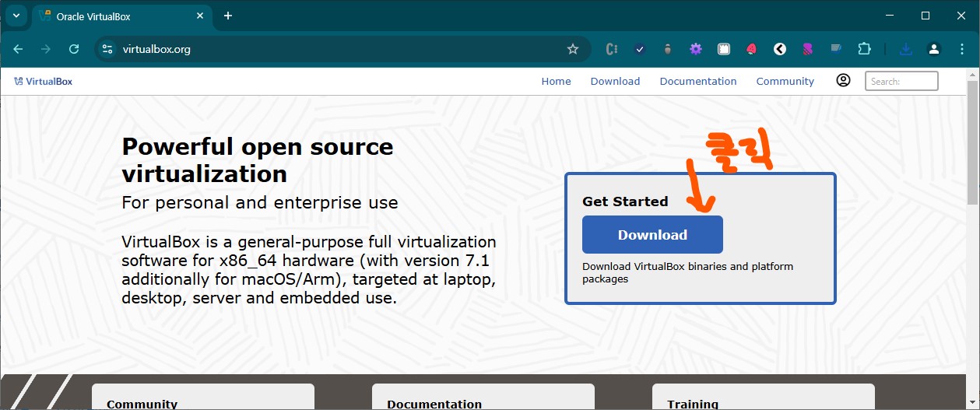The width and height of the screenshot is (980, 410).
Task: Click 'Powerful open source virtualization' heading
Action: [258, 159]
